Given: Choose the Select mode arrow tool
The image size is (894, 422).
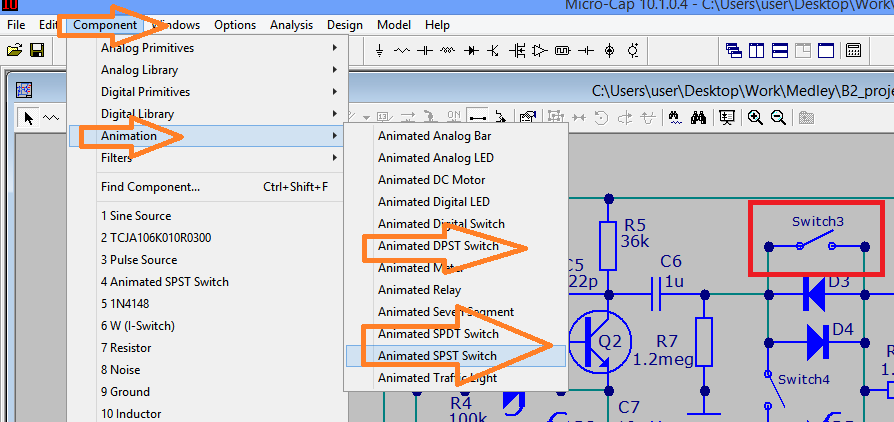Looking at the screenshot, I should point(28,118).
